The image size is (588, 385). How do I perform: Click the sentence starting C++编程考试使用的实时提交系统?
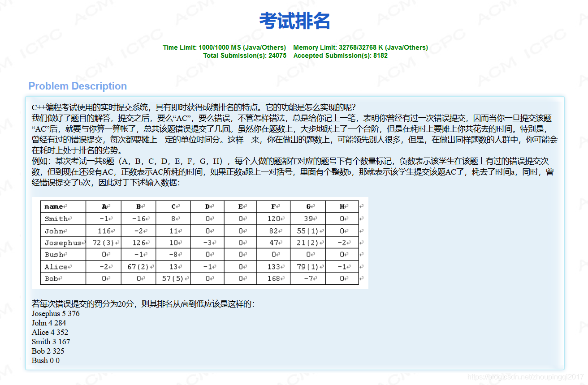pos(194,107)
